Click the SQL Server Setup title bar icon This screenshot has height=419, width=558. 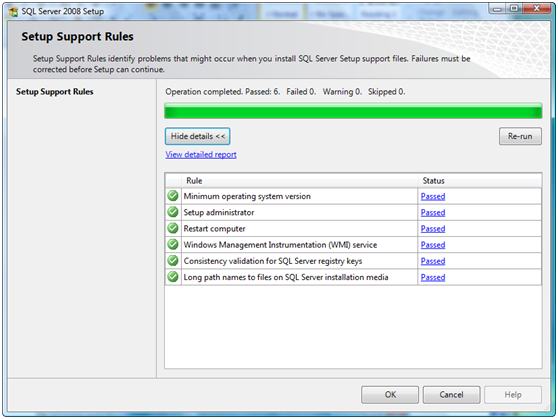point(14,11)
